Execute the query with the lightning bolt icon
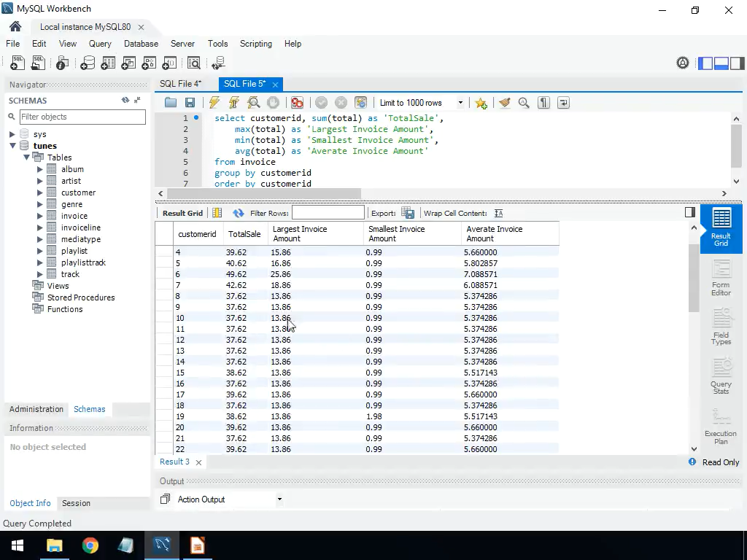Screen dimensions: 747x560 (214, 103)
